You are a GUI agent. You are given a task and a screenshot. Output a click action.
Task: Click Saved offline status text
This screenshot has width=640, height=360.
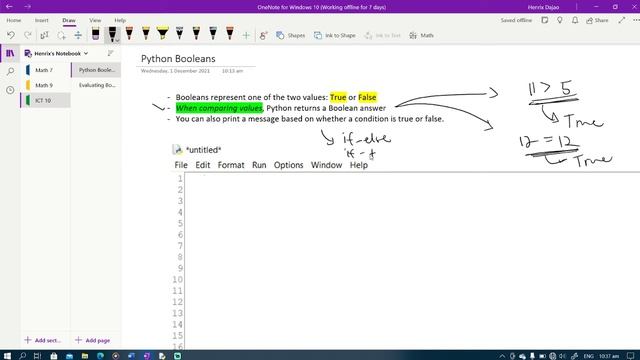click(516, 20)
